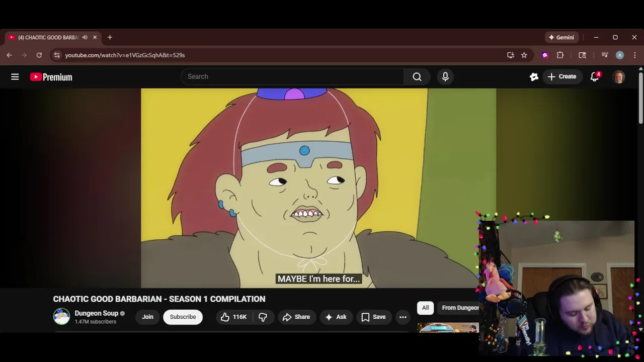
Task: Open more actions three-dot menu under video
Action: (403, 317)
